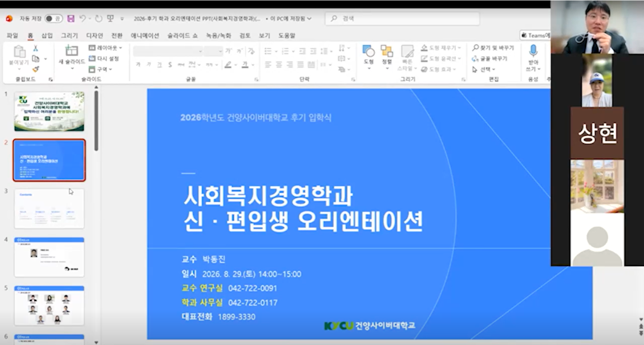The image size is (644, 345).
Task: Open the font name combo box
Action: coord(168,51)
